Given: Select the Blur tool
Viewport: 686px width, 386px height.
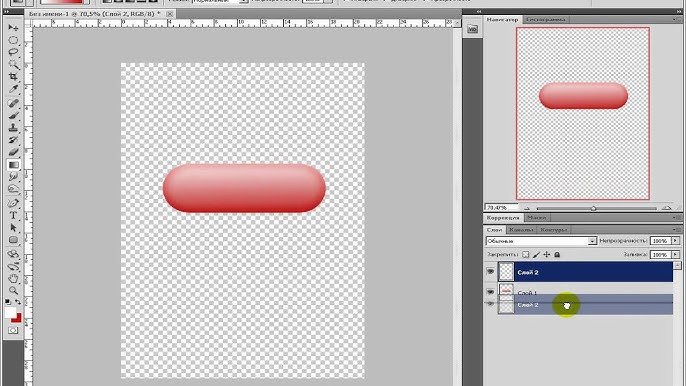Looking at the screenshot, I should 13,177.
